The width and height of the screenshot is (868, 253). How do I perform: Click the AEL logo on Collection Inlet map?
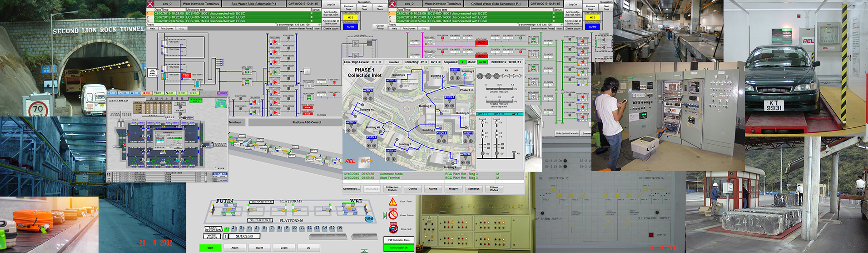coord(350,161)
